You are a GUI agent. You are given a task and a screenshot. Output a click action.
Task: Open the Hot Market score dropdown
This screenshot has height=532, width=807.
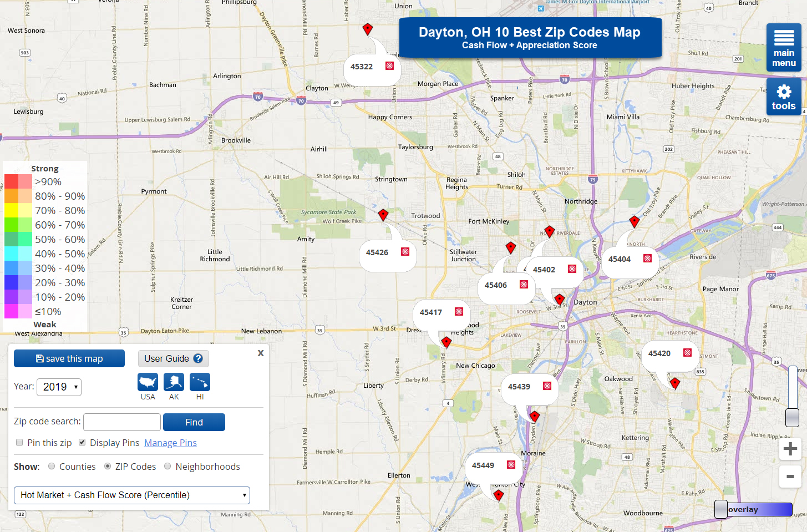(132, 495)
